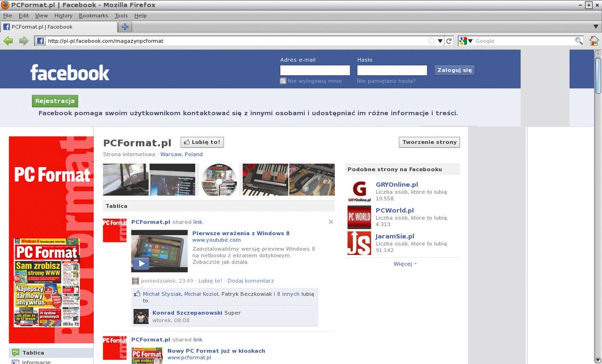Click the 'Tworzenie strony' button

(429, 142)
